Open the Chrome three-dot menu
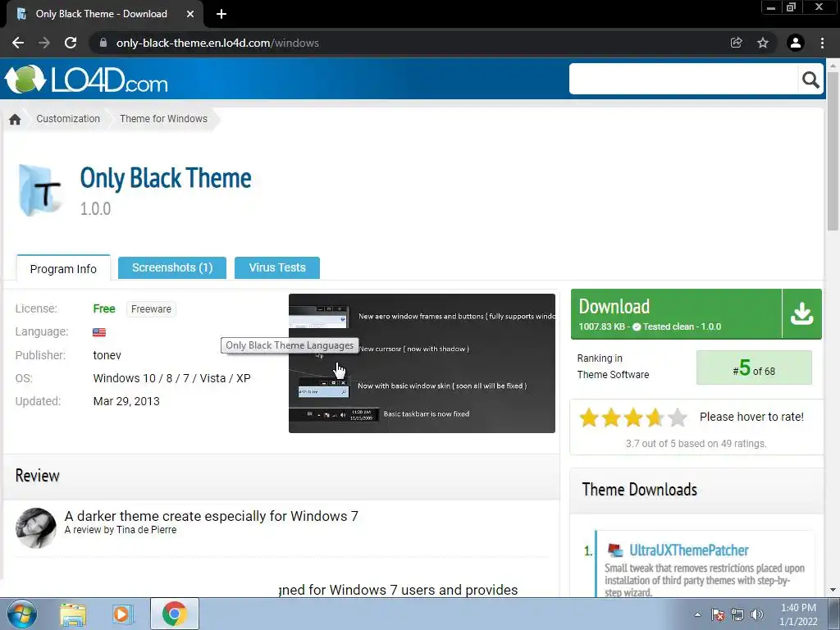Viewport: 840px width, 630px height. click(x=822, y=43)
